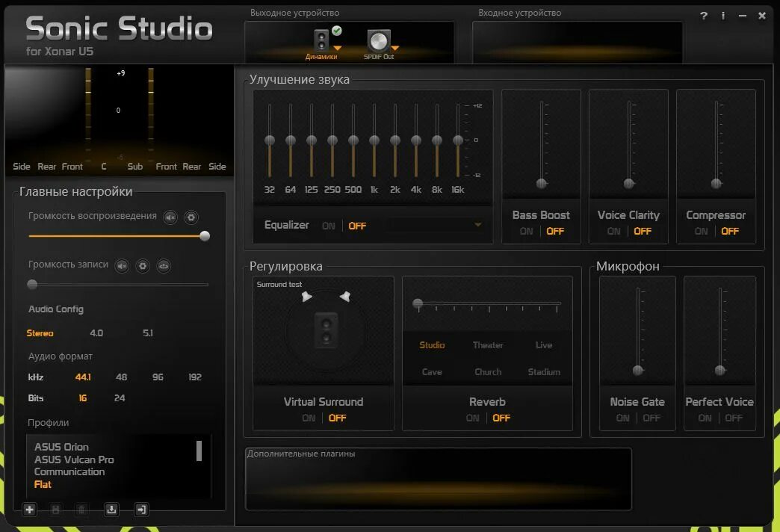Choose the Live reverb preset
780x532 pixels.
tap(544, 345)
